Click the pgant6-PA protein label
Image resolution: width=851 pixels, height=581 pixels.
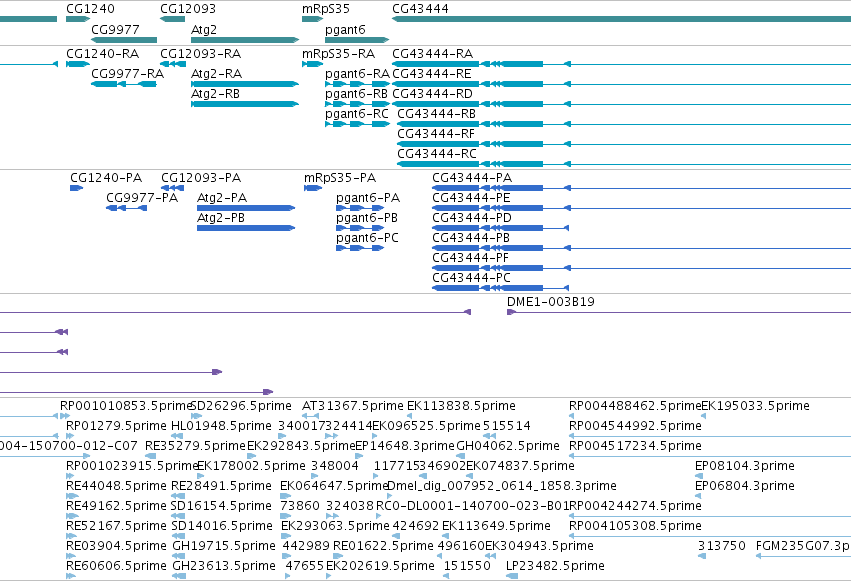(367, 198)
